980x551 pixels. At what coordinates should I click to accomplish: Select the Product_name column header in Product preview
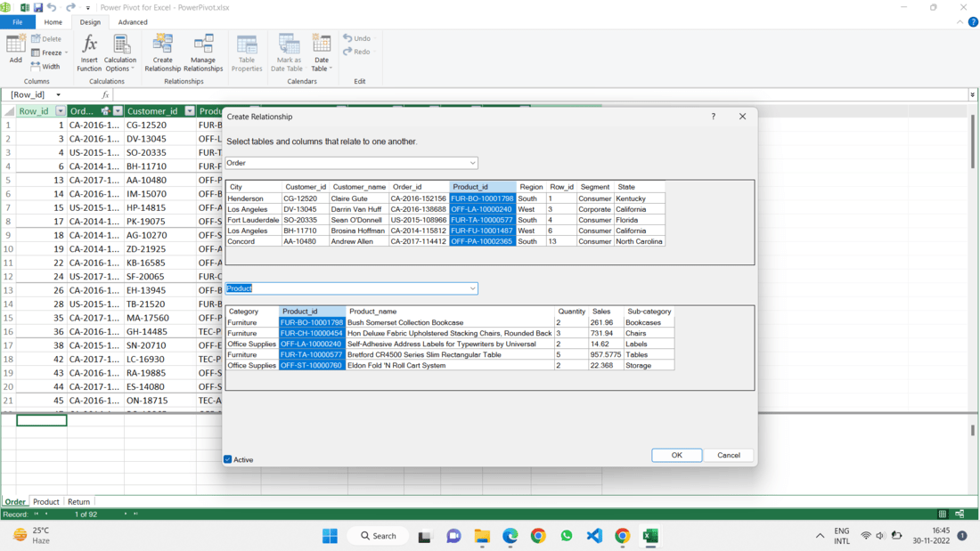click(x=373, y=312)
